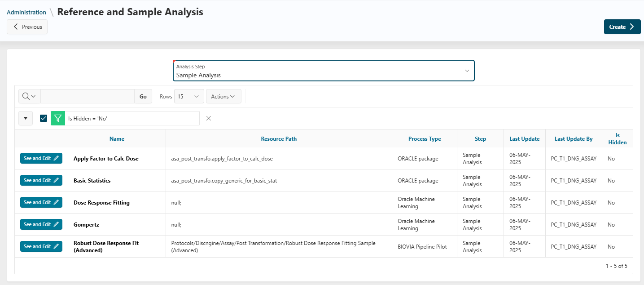Click asa_post_transfo.apply_factor_to_calc_dose path

point(222,159)
